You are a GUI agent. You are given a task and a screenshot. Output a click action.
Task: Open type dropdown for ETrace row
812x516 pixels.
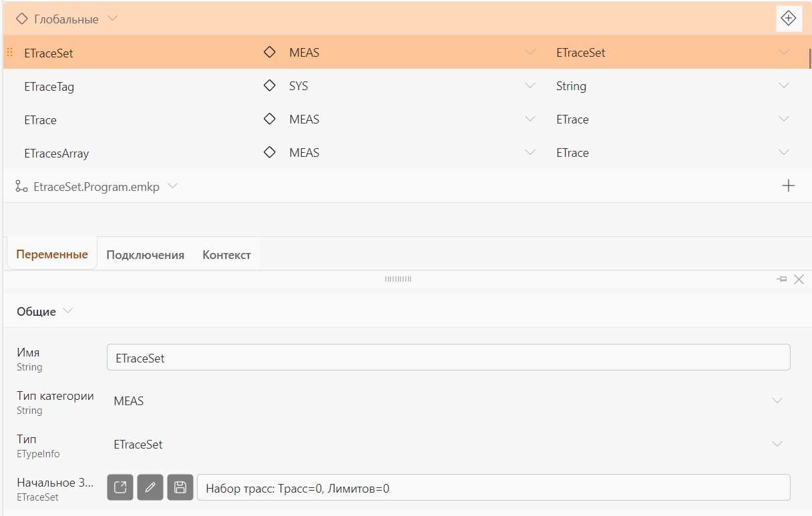click(784, 119)
